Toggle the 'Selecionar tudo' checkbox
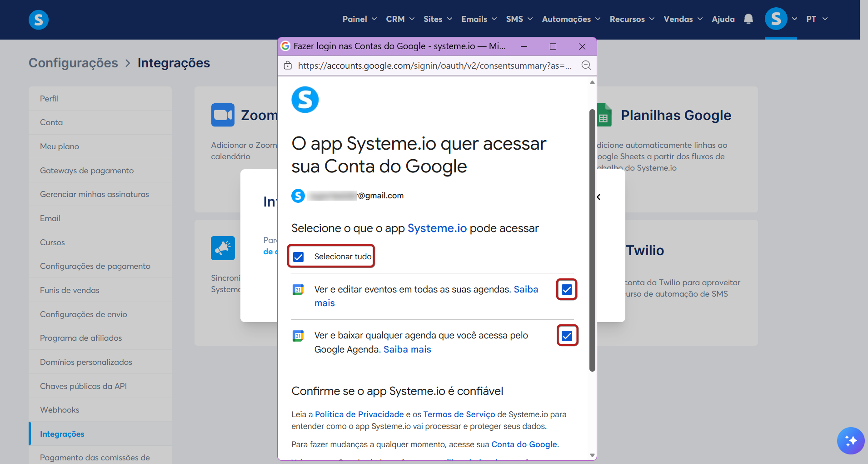Viewport: 868px width, 464px height. (x=298, y=257)
